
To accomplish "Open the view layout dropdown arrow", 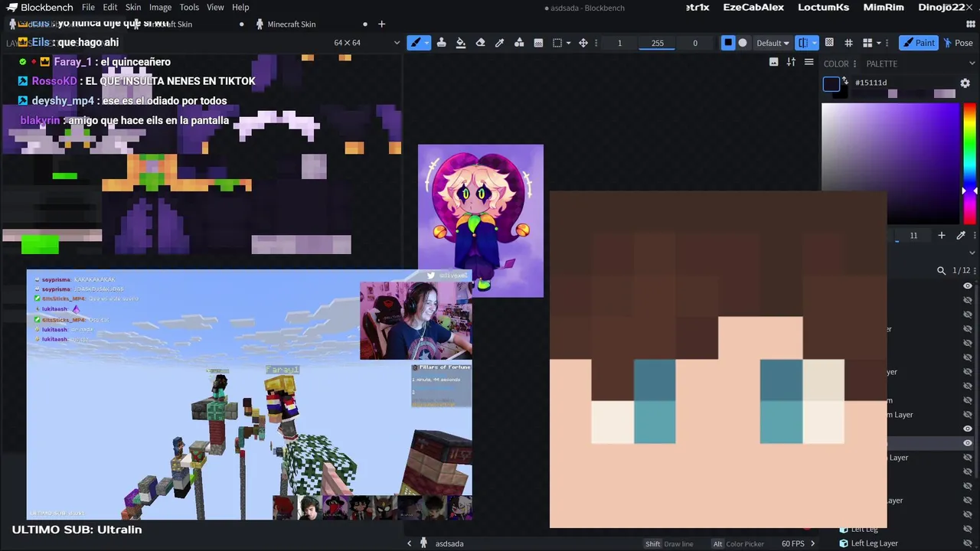I will [878, 43].
